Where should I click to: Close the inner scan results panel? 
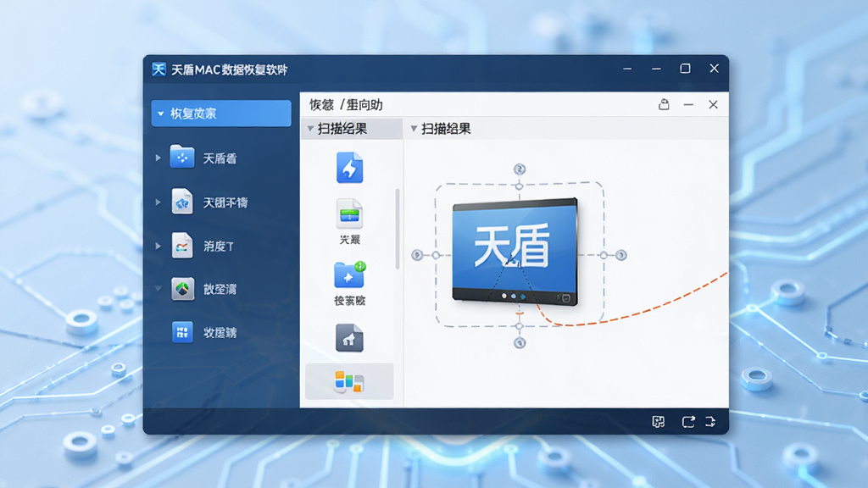tap(713, 104)
